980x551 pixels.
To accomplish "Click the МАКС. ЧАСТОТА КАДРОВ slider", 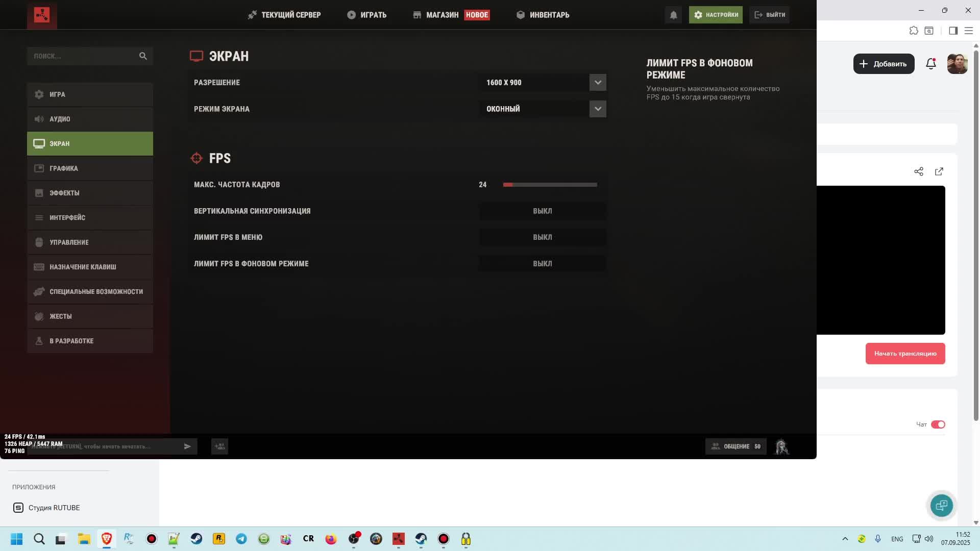I will [x=550, y=185].
